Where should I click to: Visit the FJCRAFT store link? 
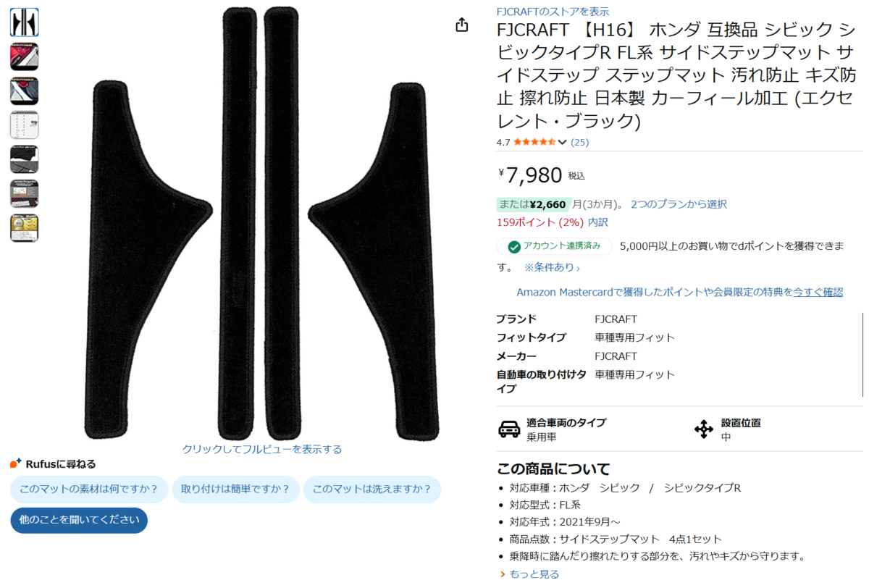[553, 12]
